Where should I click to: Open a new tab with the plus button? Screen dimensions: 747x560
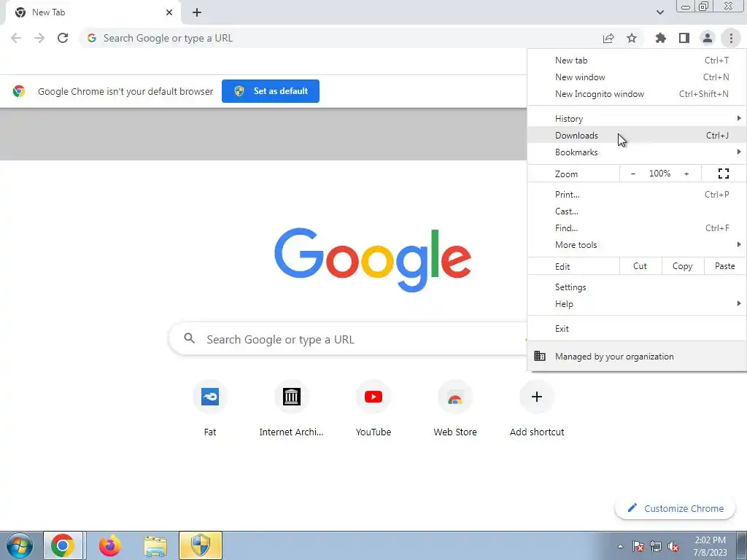tap(197, 12)
